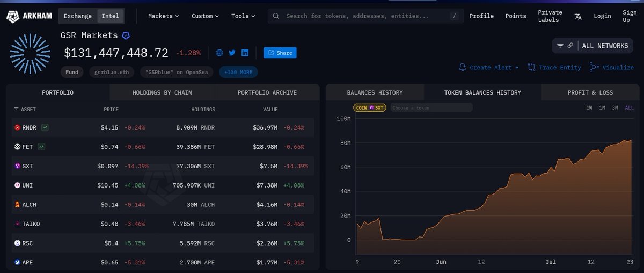Set chart range to 1M
The height and width of the screenshot is (273, 644).
pos(602,108)
